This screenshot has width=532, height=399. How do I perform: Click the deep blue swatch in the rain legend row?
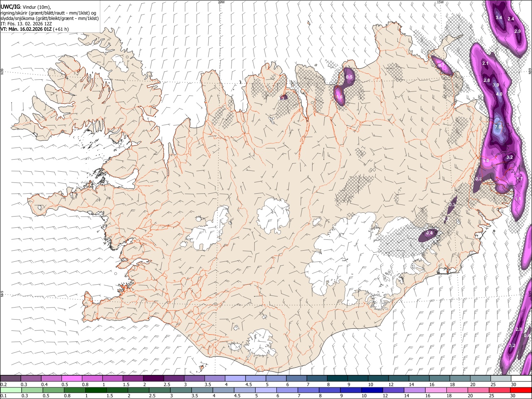pos(372,390)
